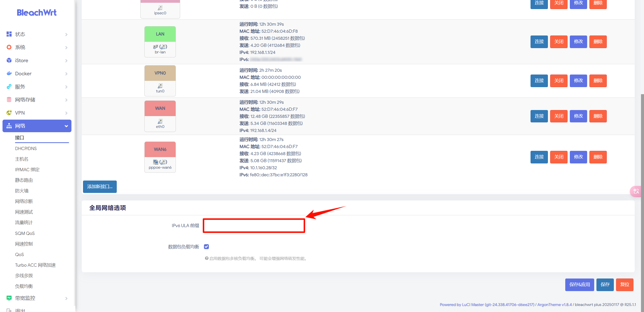Image resolution: width=644 pixels, height=312 pixels.
Task: Click the BleachWrt logo
Action: (x=37, y=13)
